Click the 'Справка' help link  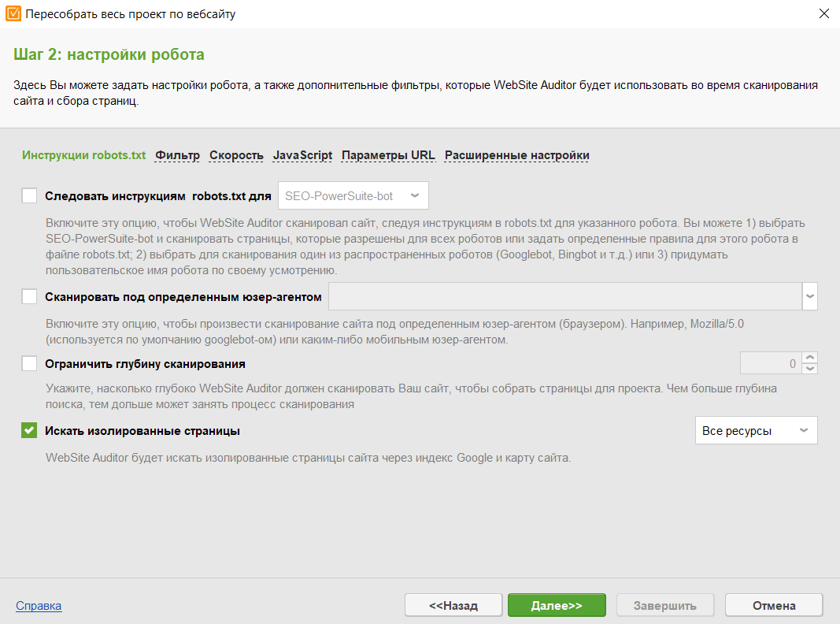pyautogui.click(x=39, y=606)
